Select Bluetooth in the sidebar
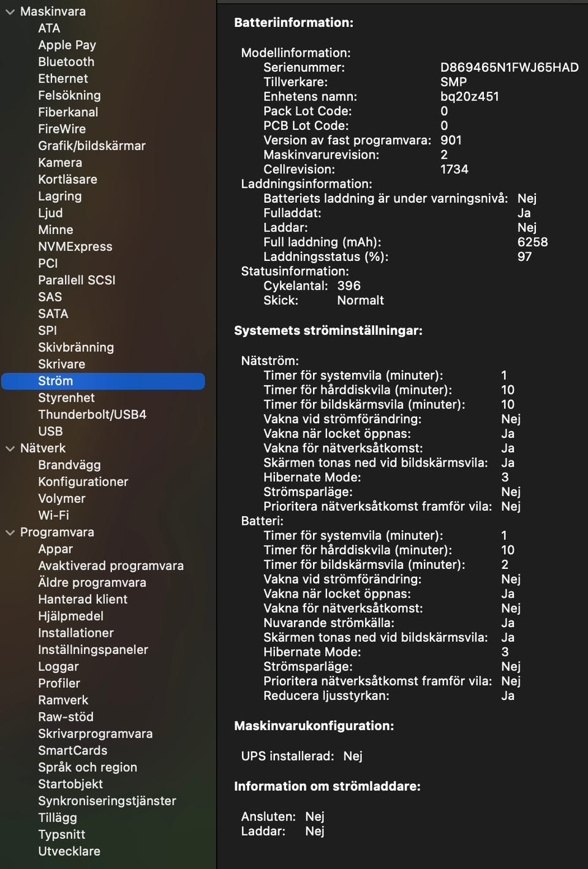Viewport: 588px width, 869px height. [66, 62]
